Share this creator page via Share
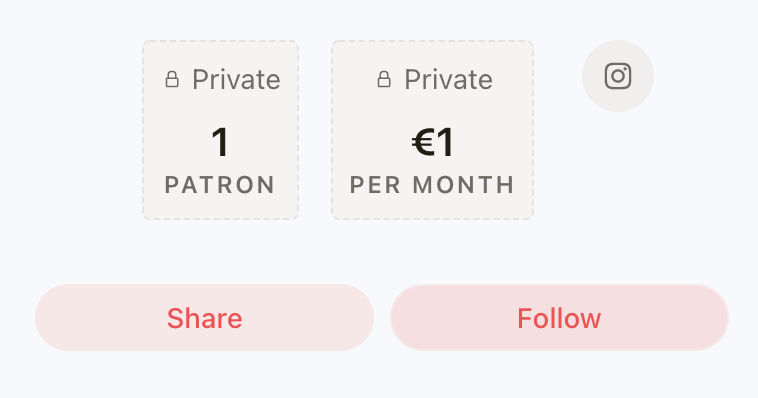The height and width of the screenshot is (398, 758). pos(204,318)
